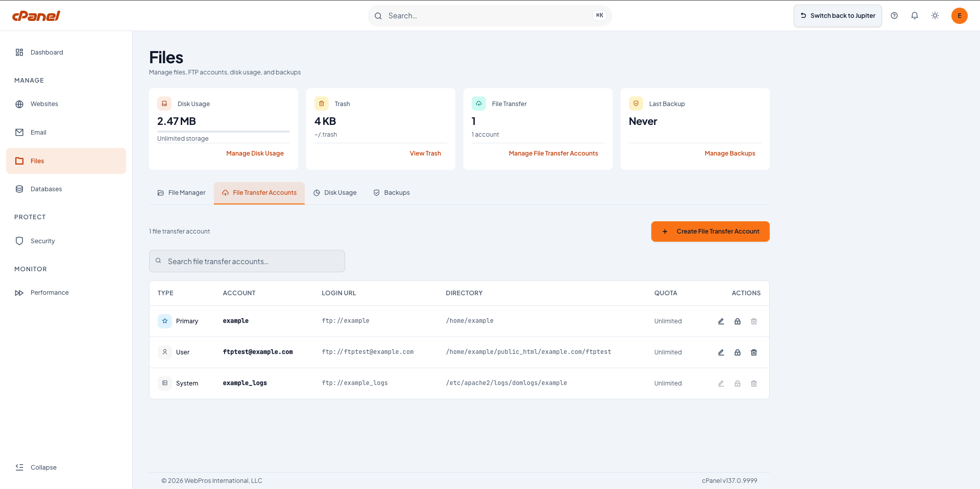Toggle the light/dark theme sun icon

tap(935, 16)
